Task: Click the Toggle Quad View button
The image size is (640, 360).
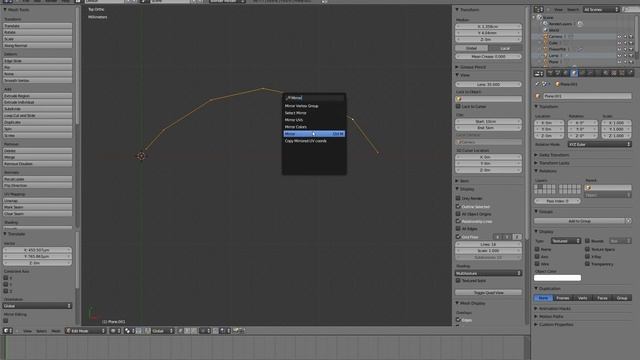Action: tap(489, 293)
